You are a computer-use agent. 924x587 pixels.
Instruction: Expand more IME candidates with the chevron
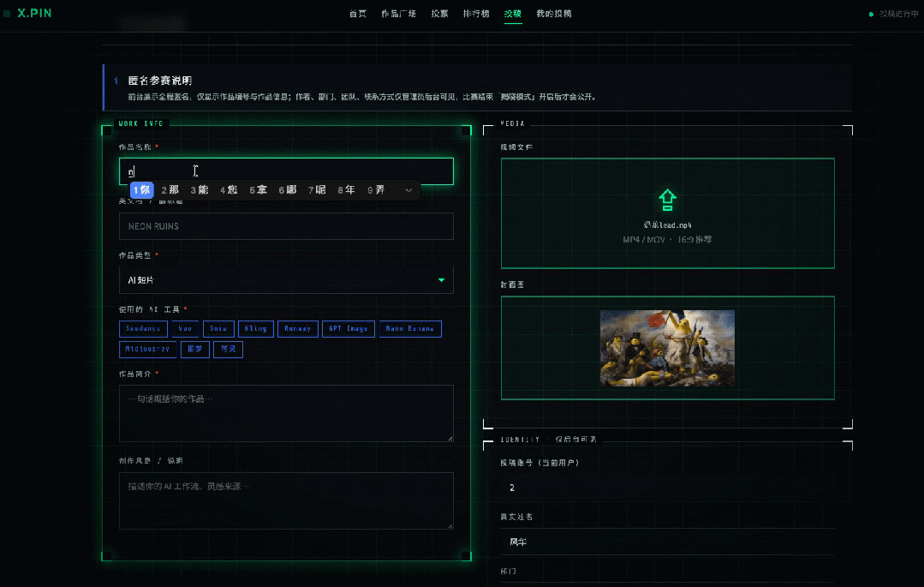pyautogui.click(x=408, y=190)
